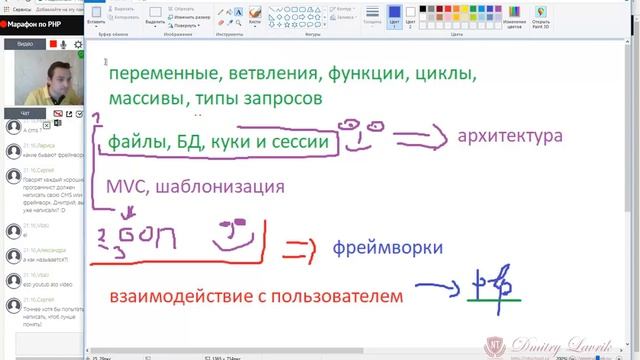Click the pop-out chat icon

click(x=69, y=114)
